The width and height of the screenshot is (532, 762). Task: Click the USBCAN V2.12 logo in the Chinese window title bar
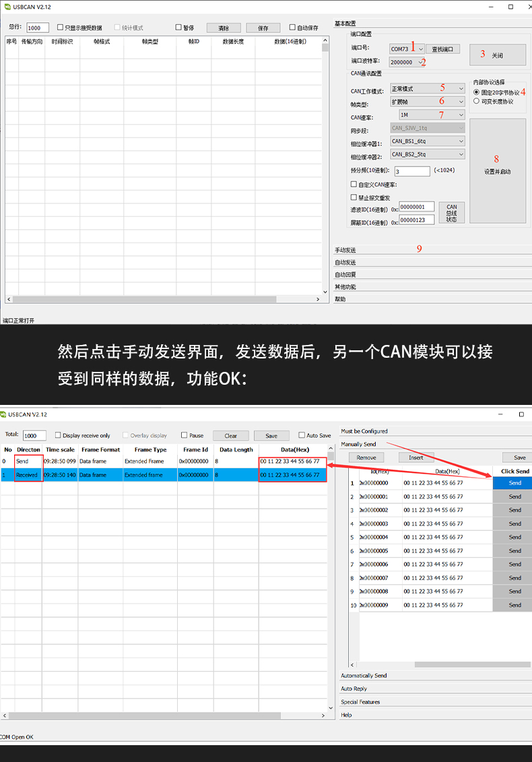tap(7, 7)
